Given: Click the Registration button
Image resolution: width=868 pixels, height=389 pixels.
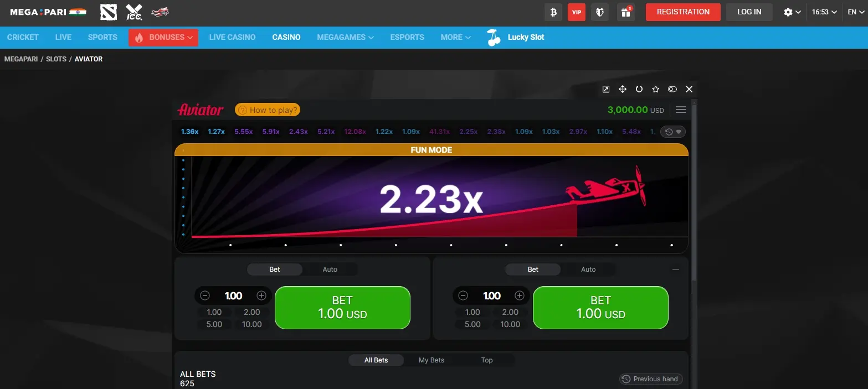Looking at the screenshot, I should coord(683,12).
